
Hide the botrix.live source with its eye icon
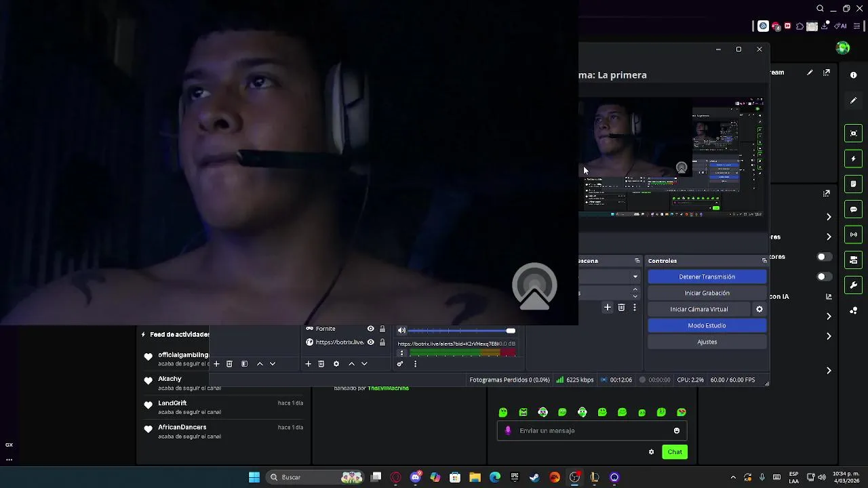pos(370,342)
